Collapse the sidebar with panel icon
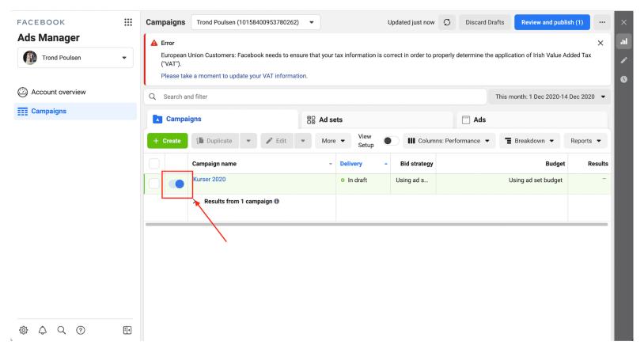 coord(127,330)
